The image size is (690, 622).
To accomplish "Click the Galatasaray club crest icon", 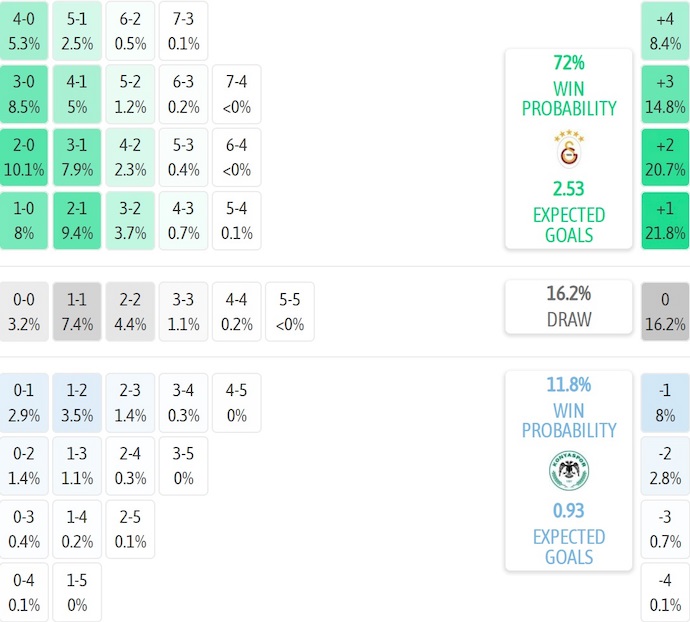I will pyautogui.click(x=568, y=151).
